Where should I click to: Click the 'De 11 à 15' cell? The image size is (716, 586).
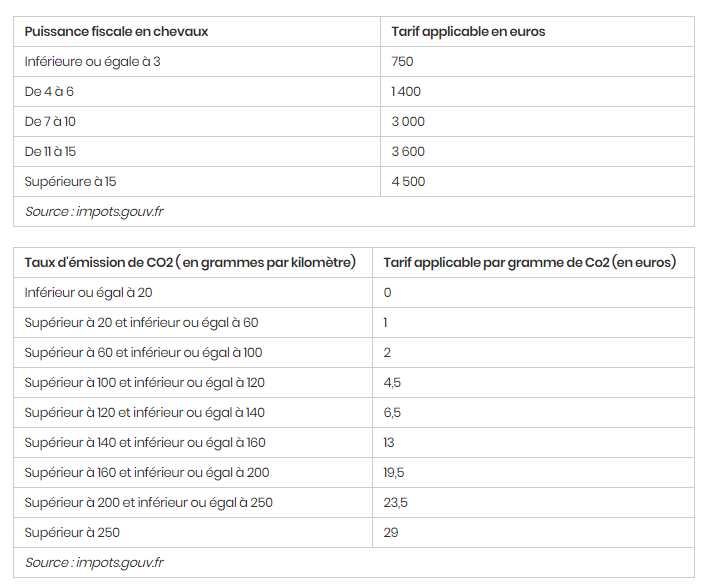(50, 152)
